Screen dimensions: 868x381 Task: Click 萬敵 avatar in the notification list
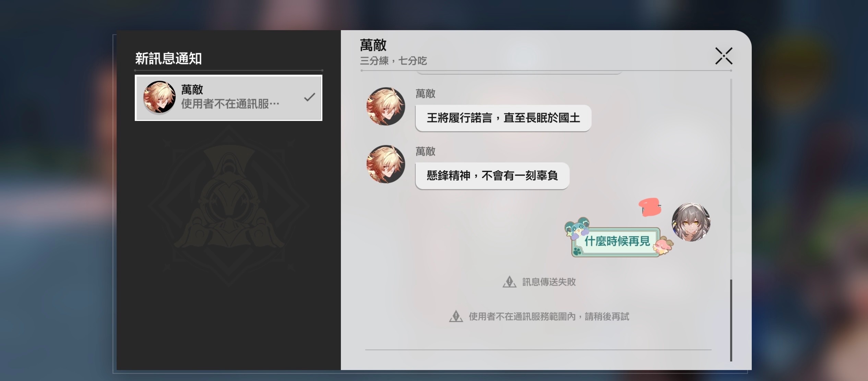159,97
